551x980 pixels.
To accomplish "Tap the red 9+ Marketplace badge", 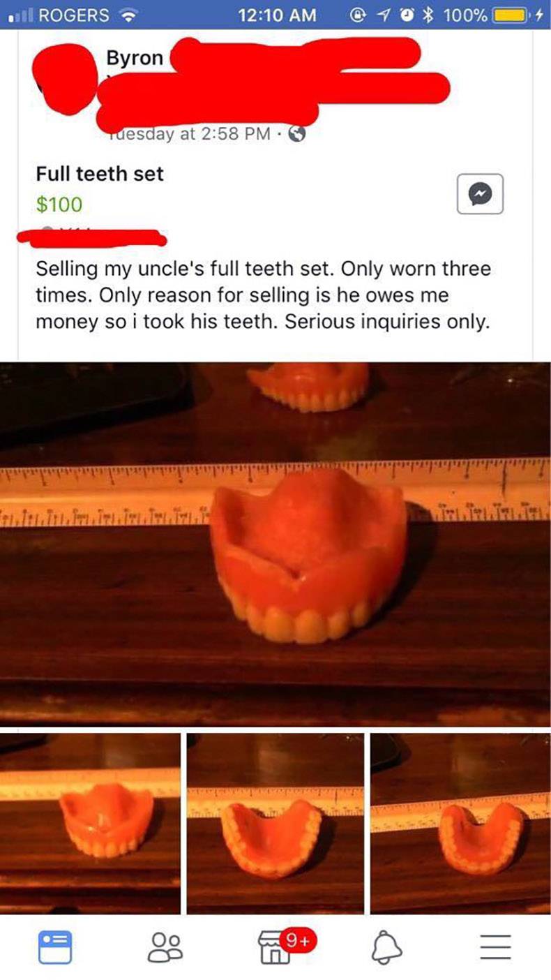I will 299,940.
